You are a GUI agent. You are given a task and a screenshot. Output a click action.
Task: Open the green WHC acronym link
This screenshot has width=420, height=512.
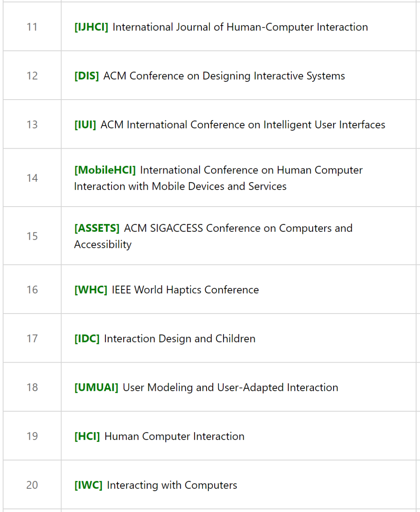[x=91, y=290]
